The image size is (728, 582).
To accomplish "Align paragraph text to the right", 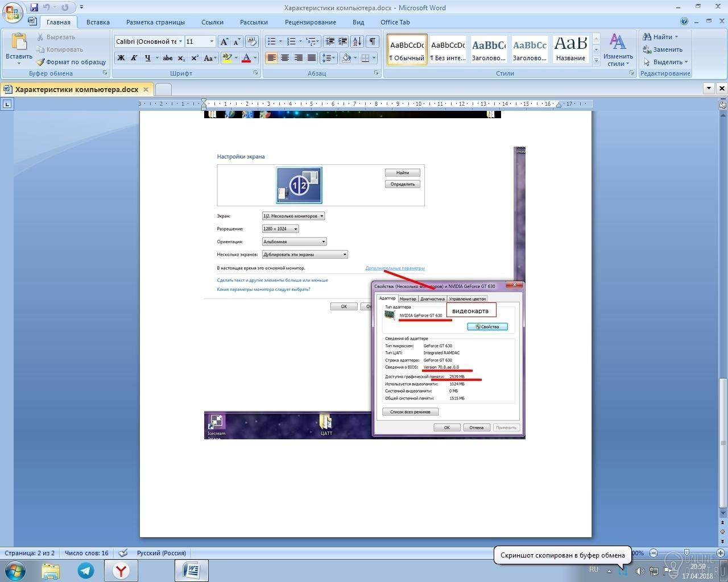I will tap(298, 58).
